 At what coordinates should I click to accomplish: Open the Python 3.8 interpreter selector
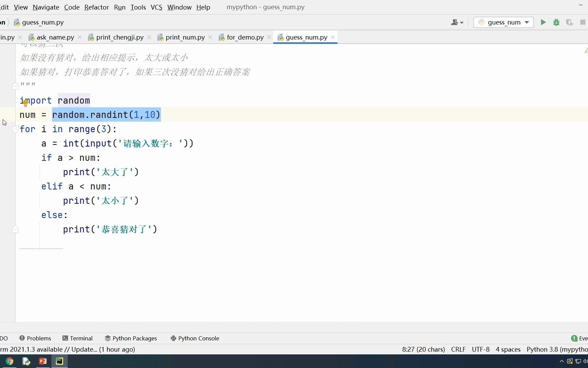pos(557,349)
